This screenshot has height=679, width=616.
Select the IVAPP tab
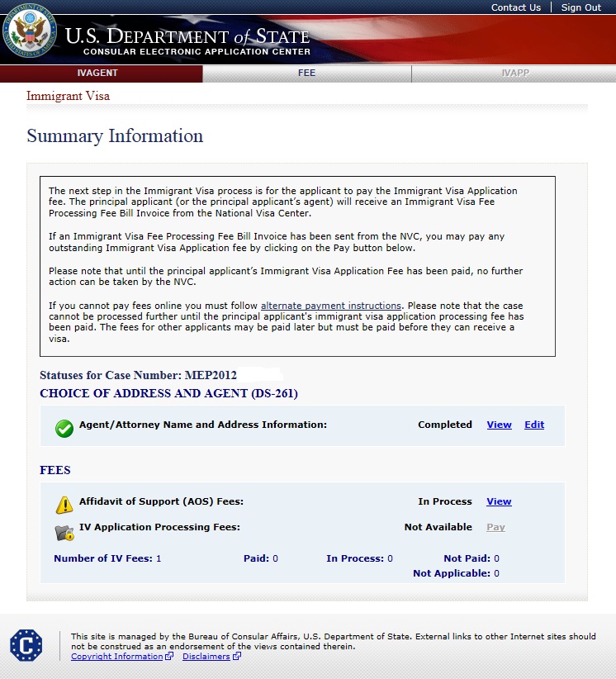[x=514, y=74]
